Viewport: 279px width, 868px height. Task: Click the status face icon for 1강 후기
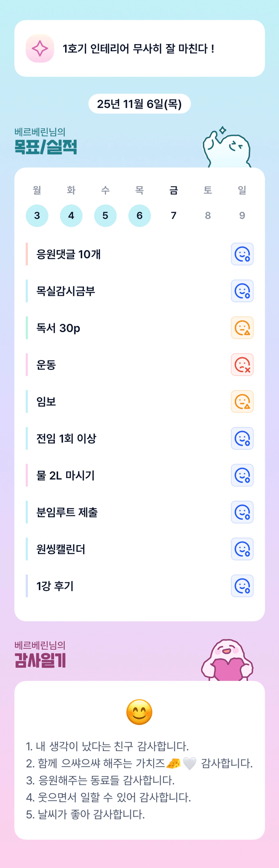(x=242, y=586)
